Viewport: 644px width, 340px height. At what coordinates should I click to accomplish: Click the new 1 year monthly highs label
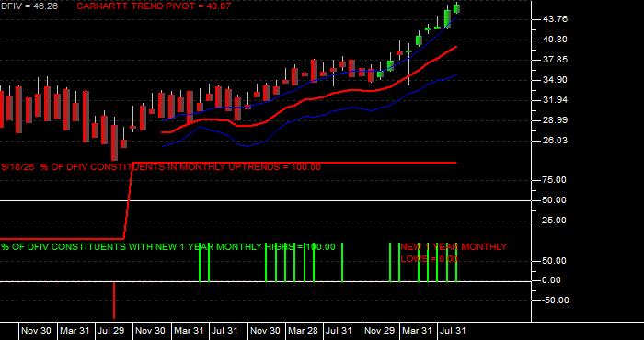point(168,247)
